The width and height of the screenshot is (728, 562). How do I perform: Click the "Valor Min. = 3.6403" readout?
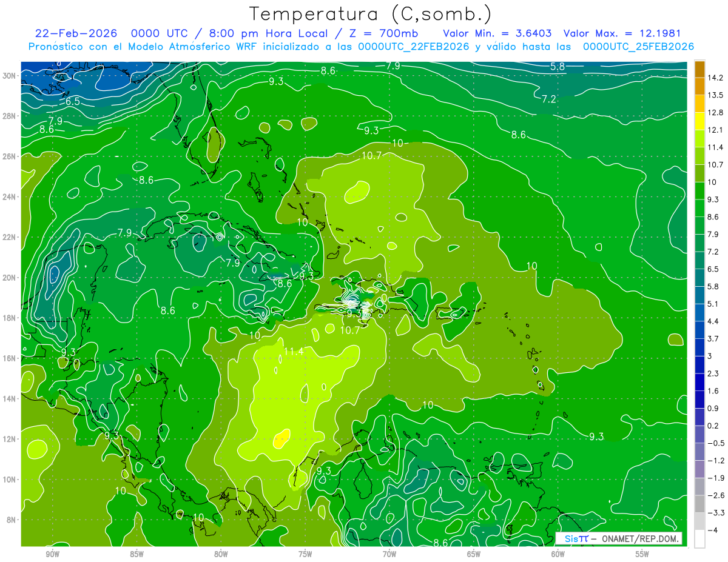(x=497, y=33)
